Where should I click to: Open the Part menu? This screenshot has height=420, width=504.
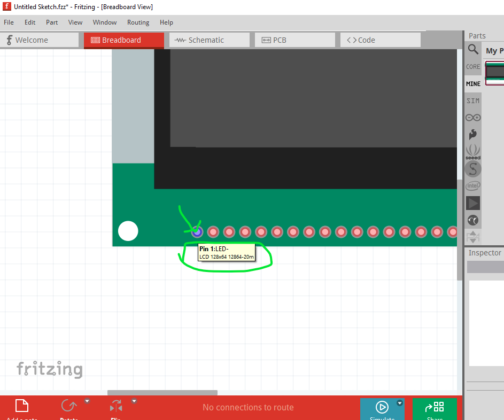click(52, 22)
